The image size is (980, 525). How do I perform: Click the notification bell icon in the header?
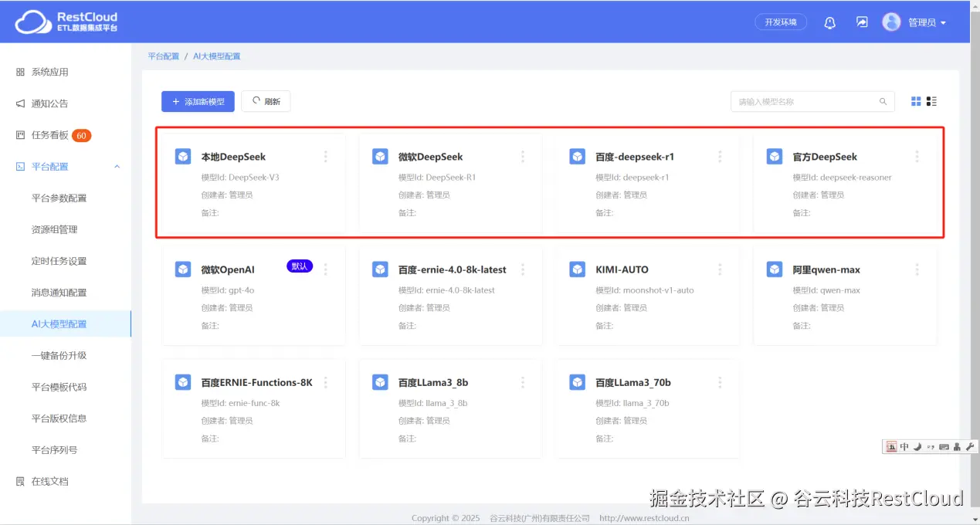point(830,22)
